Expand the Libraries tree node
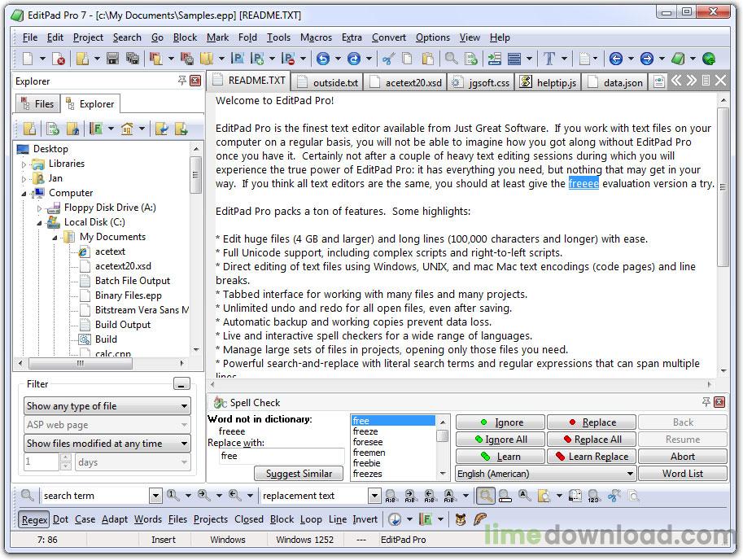This screenshot has height=560, width=743. tap(24, 164)
